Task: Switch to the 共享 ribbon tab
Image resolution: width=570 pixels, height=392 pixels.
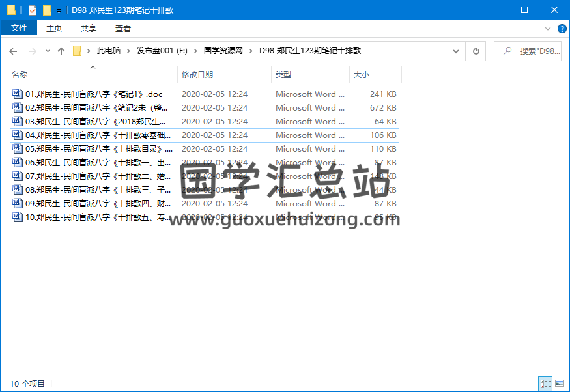Action: pos(89,29)
